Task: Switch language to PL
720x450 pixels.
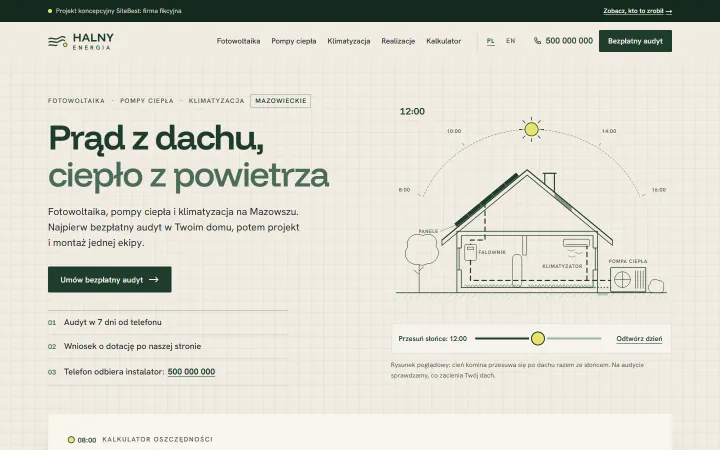Action: click(x=491, y=41)
